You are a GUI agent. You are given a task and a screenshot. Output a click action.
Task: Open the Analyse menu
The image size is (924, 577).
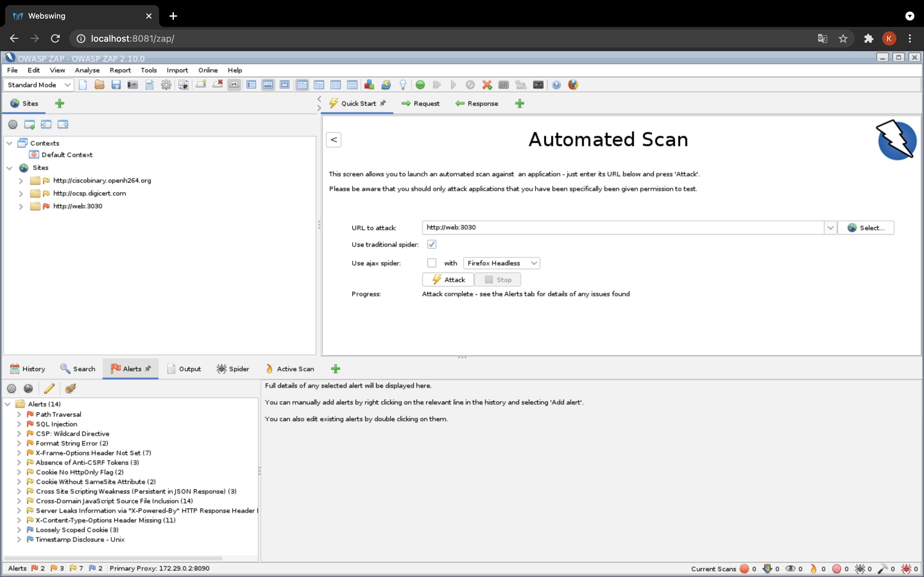pyautogui.click(x=87, y=70)
